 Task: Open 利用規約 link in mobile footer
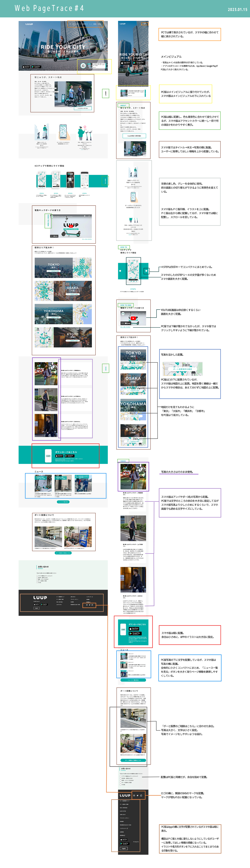122,822
